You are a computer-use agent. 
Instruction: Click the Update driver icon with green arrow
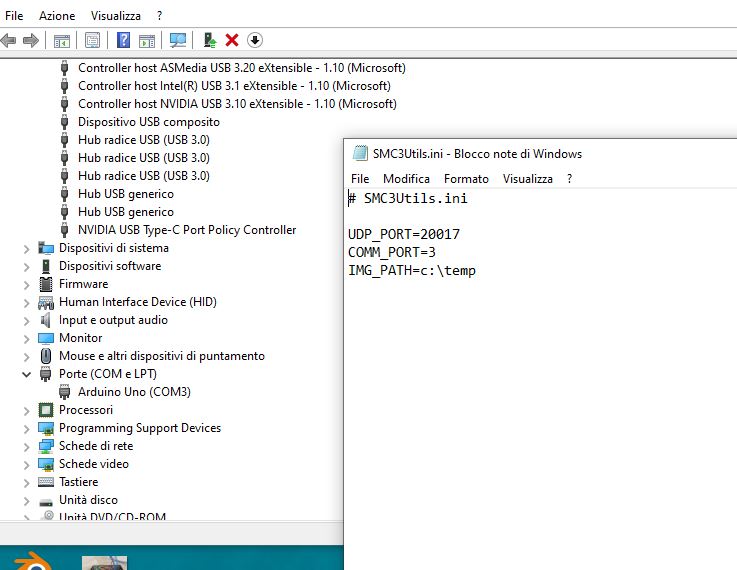[x=210, y=40]
